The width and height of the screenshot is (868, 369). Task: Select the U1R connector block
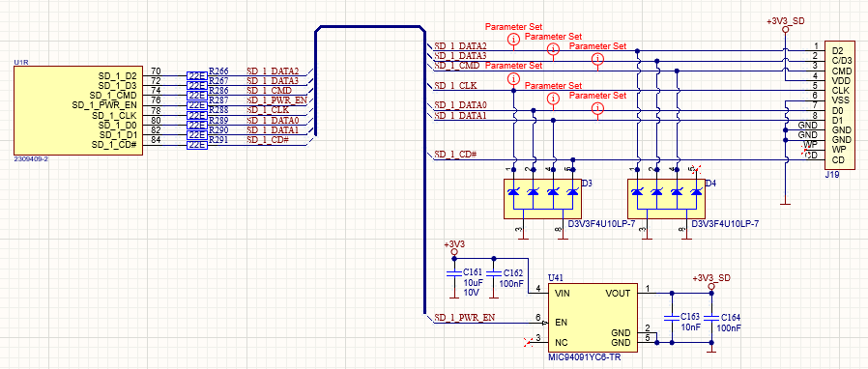point(78,111)
